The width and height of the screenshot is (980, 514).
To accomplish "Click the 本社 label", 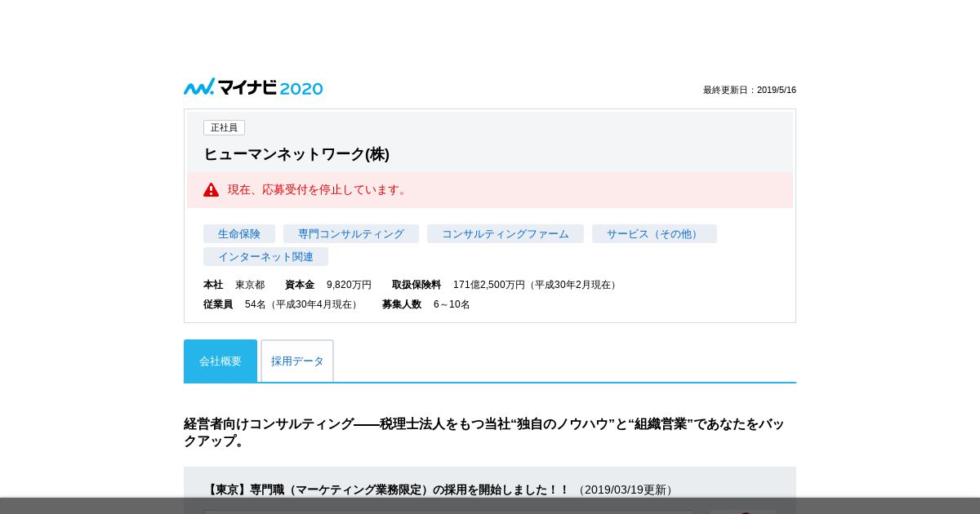I will point(213,285).
